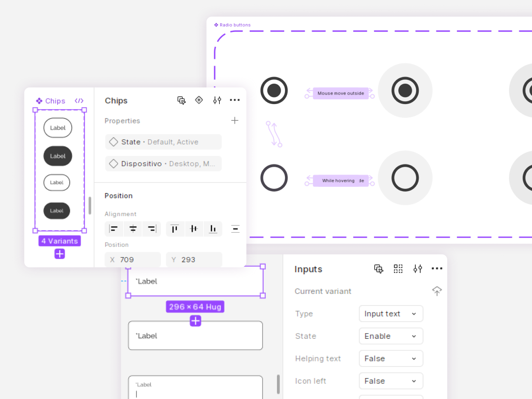Screen dimensions: 532x399
Task: Click the add property plus icon
Action: click(x=235, y=120)
